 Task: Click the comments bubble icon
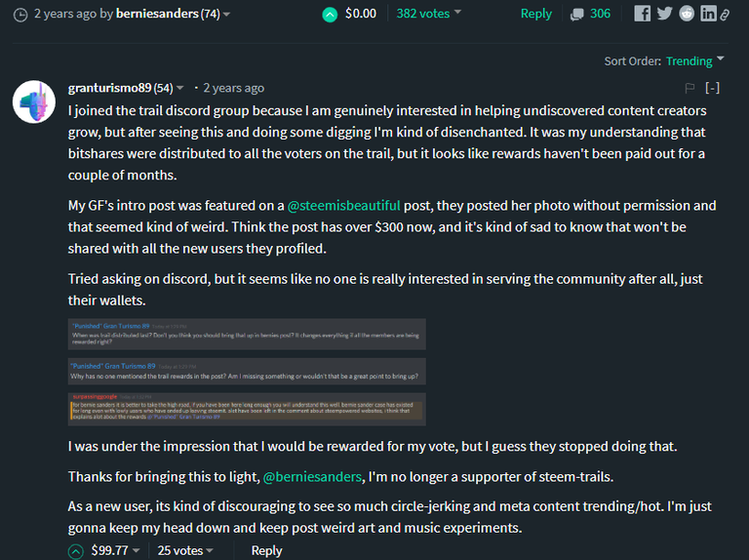click(x=577, y=15)
